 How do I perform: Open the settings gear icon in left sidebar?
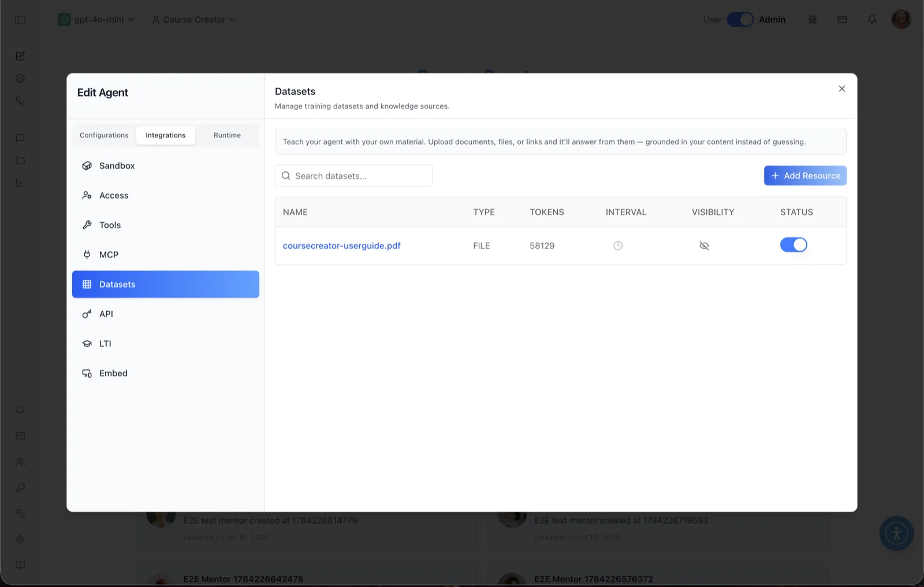pos(20,539)
